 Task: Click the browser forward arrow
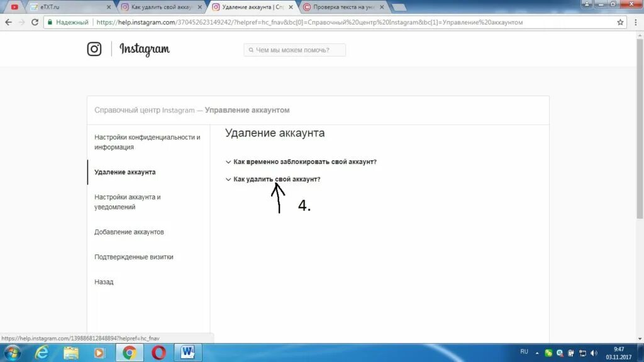pos(21,22)
